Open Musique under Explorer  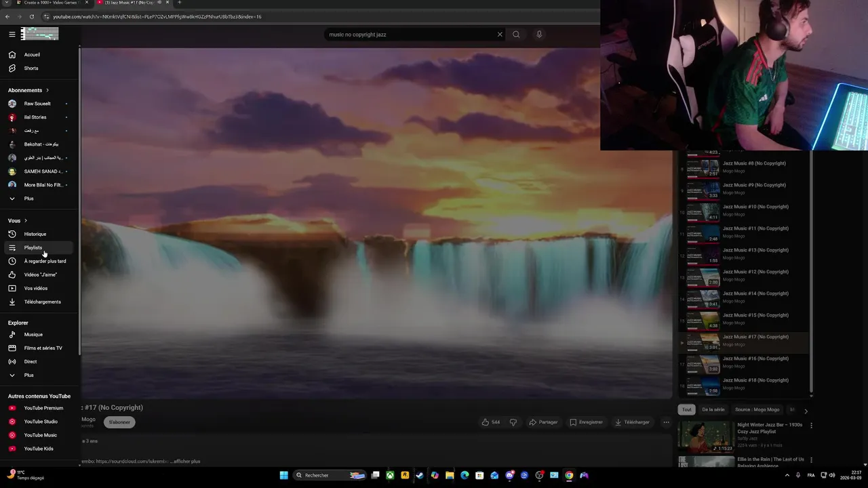pyautogui.click(x=39, y=334)
